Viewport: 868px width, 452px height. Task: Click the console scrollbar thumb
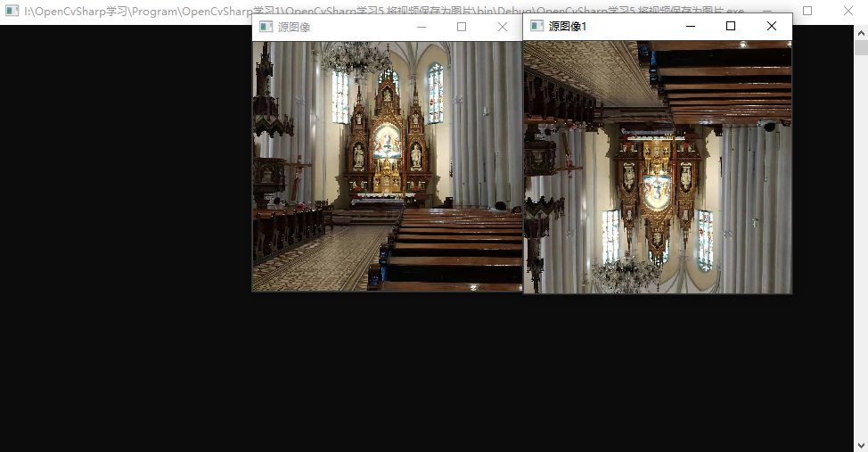(x=861, y=47)
